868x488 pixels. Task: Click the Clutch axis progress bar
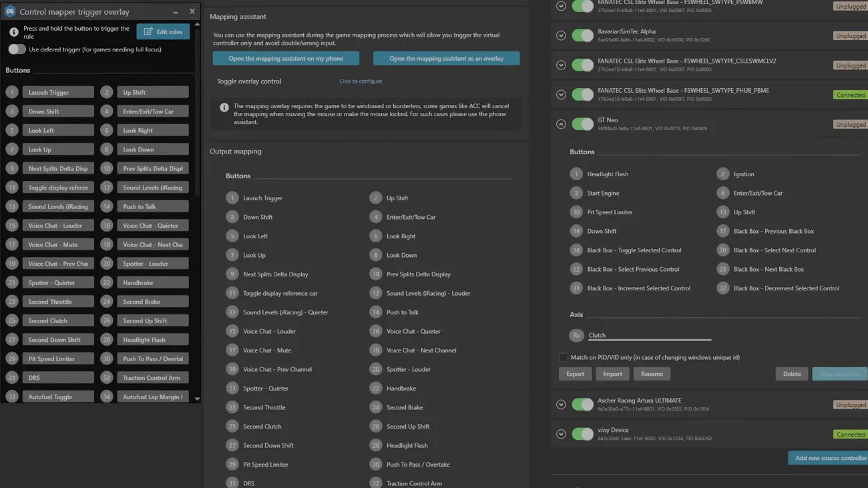(650, 340)
